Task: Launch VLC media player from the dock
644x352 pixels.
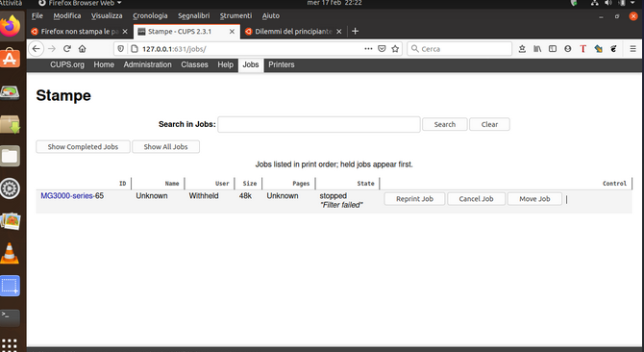Action: (x=11, y=254)
